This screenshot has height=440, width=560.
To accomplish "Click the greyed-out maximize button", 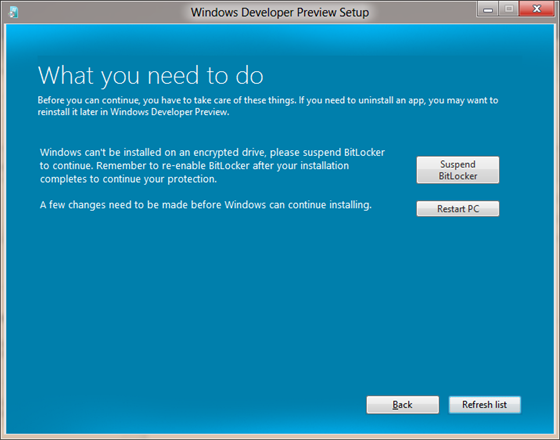I will pyautogui.click(x=509, y=9).
